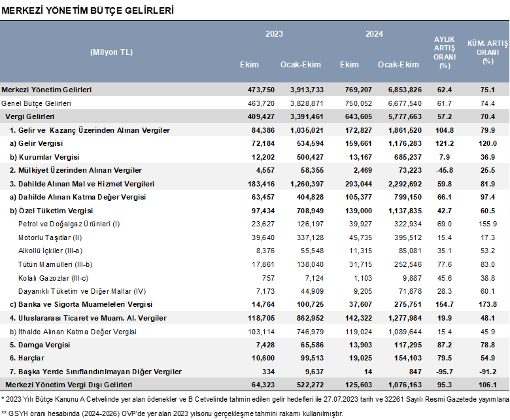Select the (Milyon TL) header label
Screen dimensions: 510x420
click(x=111, y=52)
